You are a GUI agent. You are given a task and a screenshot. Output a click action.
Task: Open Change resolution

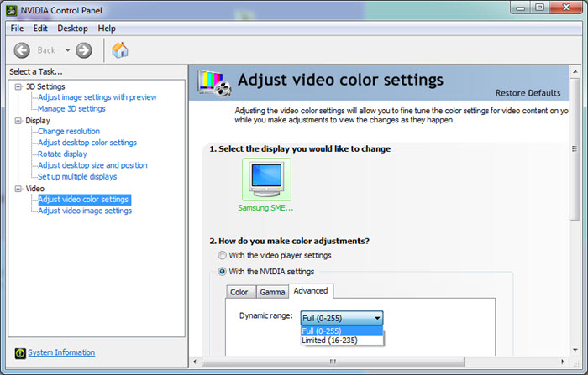69,132
